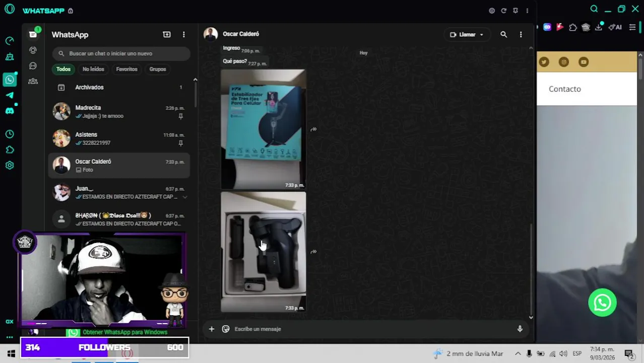Open browser extensions puzzle icon
The height and width of the screenshot is (363, 644).
(573, 27)
